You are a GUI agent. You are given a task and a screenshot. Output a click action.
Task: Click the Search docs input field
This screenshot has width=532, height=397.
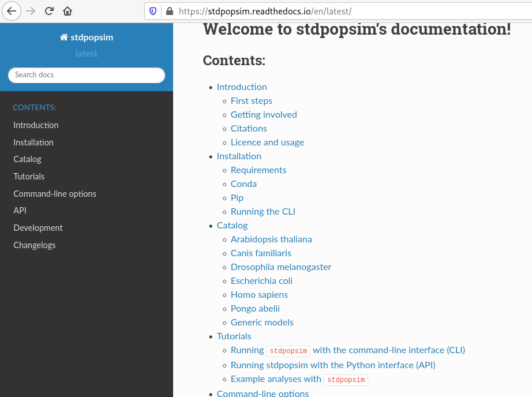pyautogui.click(x=86, y=75)
